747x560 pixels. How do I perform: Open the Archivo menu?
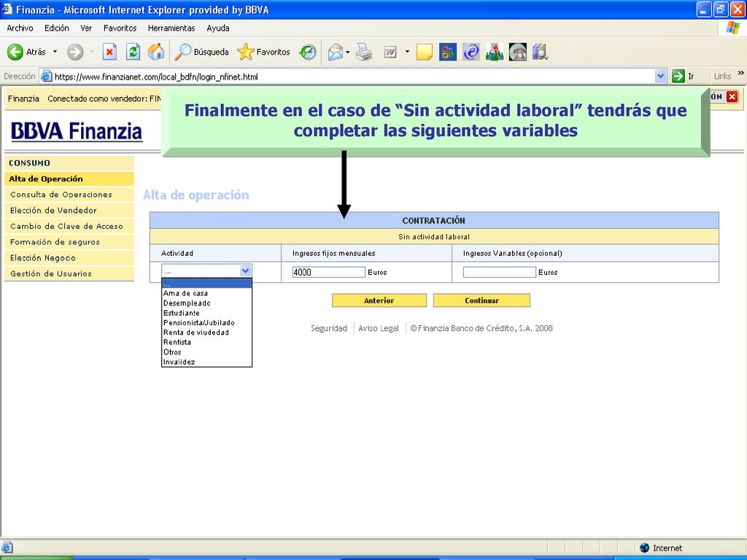pyautogui.click(x=20, y=28)
